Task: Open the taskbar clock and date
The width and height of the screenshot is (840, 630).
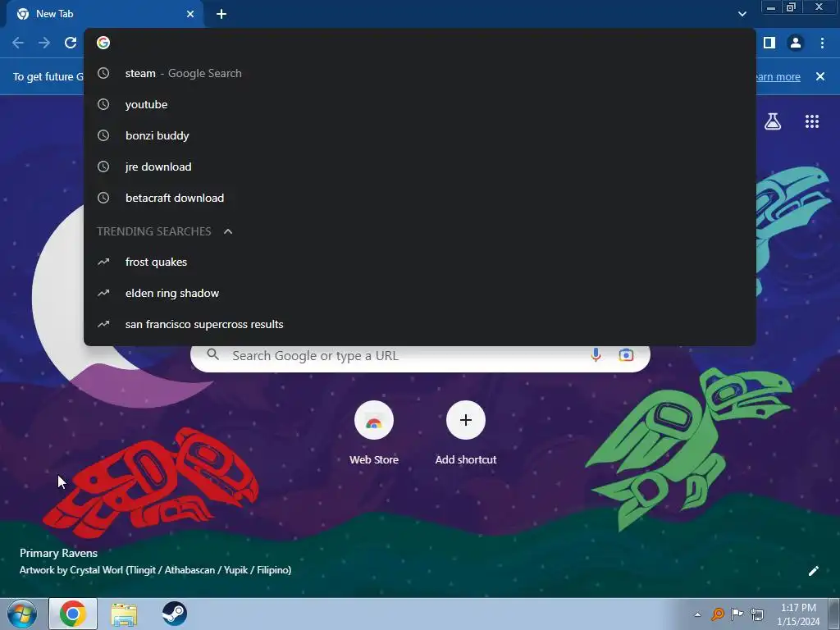Action: (798, 614)
